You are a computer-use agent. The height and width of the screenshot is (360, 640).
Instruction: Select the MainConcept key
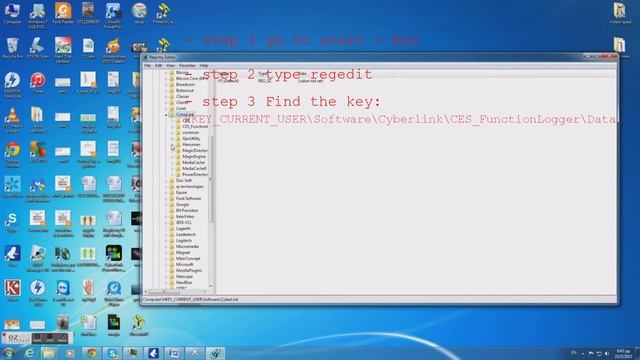point(188,258)
